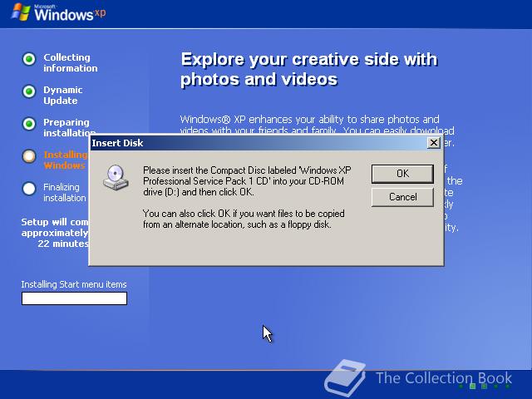Click the 'Explore your creative side' heading
Viewport: 532px width, 399px height.
click(309, 69)
